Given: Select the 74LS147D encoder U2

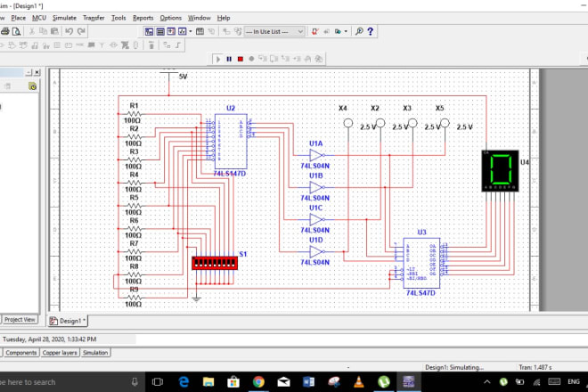Looking at the screenshot, I should coord(231,142).
